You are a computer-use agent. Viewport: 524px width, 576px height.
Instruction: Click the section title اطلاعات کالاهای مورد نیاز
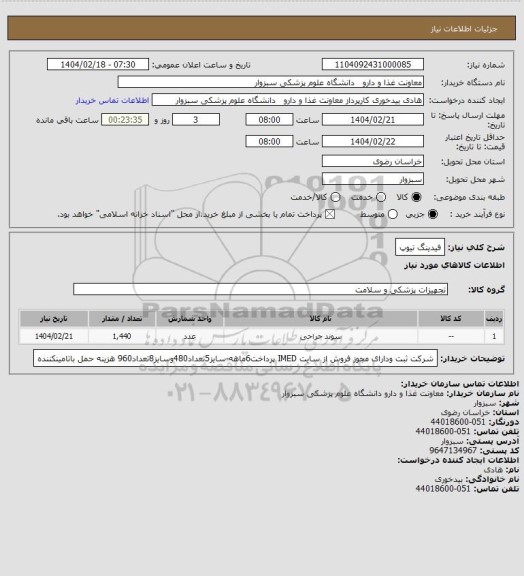click(x=454, y=265)
